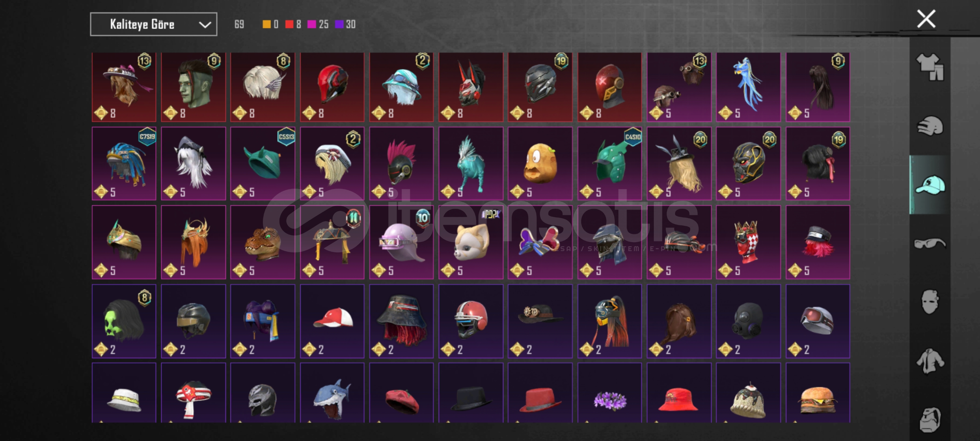Select the teal cap headwear category
The image size is (980, 441).
point(930,185)
